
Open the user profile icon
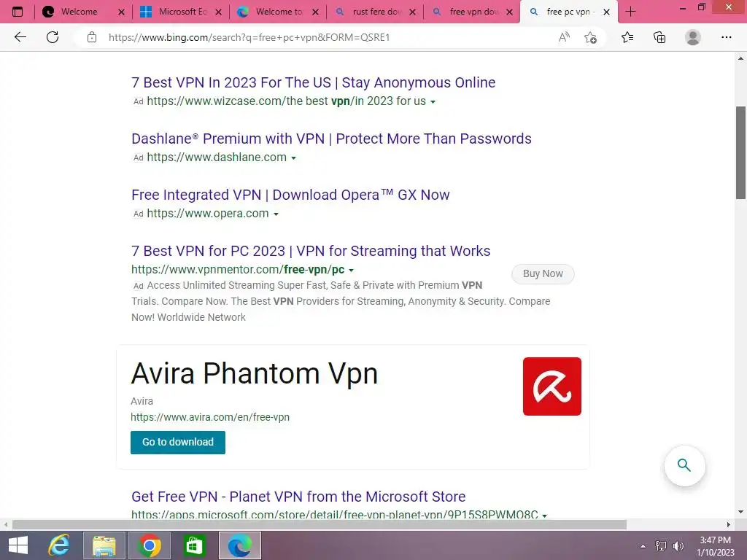(693, 37)
